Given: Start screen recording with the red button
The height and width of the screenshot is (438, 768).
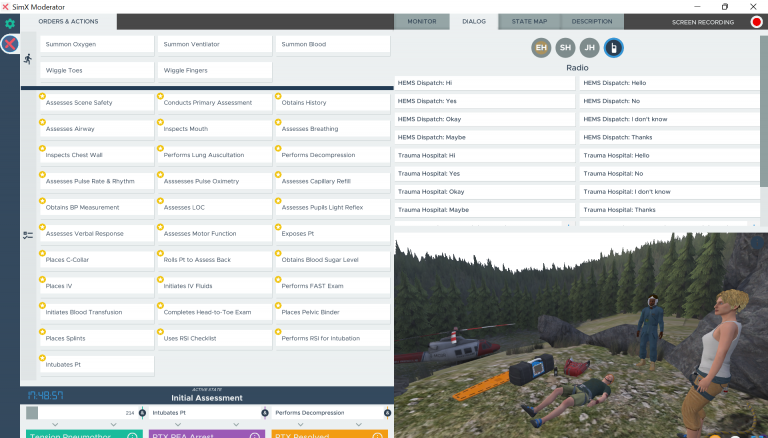Looking at the screenshot, I should (756, 22).
